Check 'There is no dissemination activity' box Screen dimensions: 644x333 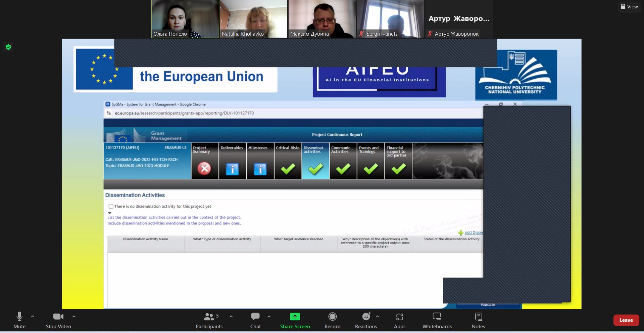111,206
